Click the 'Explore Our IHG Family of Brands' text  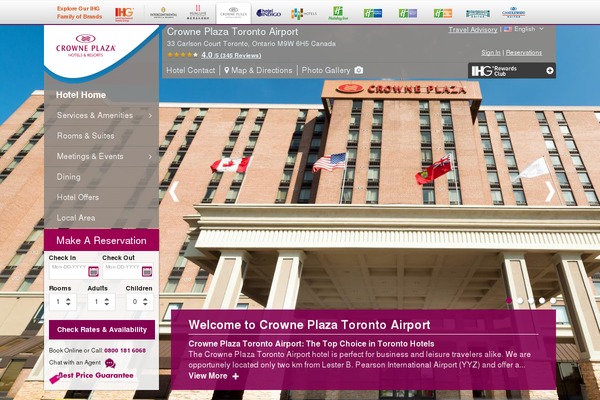tap(79, 13)
